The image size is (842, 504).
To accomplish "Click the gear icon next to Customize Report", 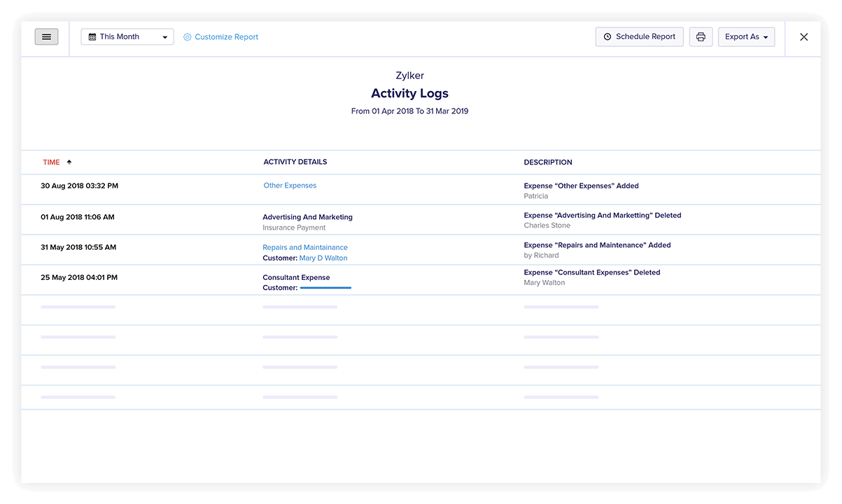I will [186, 36].
